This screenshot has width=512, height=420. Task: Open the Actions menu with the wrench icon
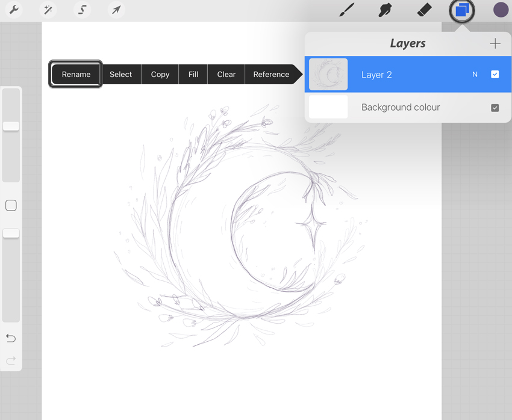13,10
